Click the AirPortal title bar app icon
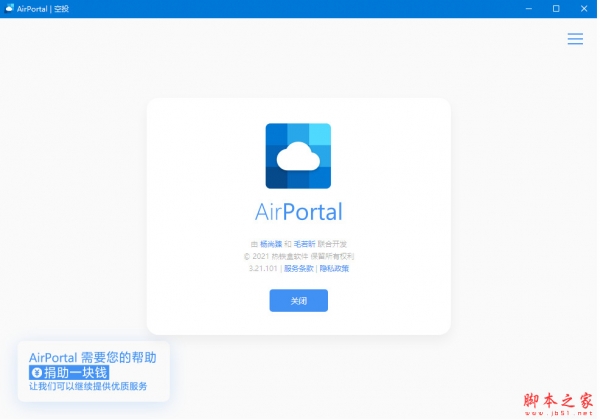 click(x=9, y=8)
